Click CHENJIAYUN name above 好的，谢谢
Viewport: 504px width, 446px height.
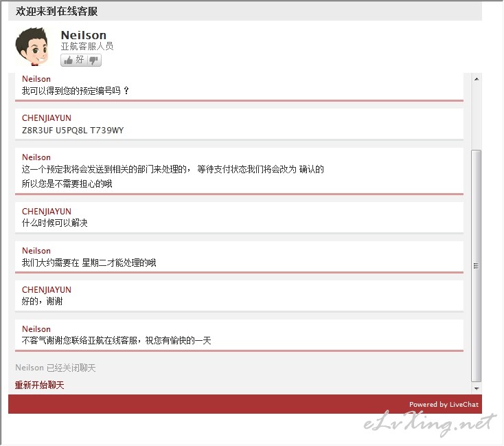47,289
